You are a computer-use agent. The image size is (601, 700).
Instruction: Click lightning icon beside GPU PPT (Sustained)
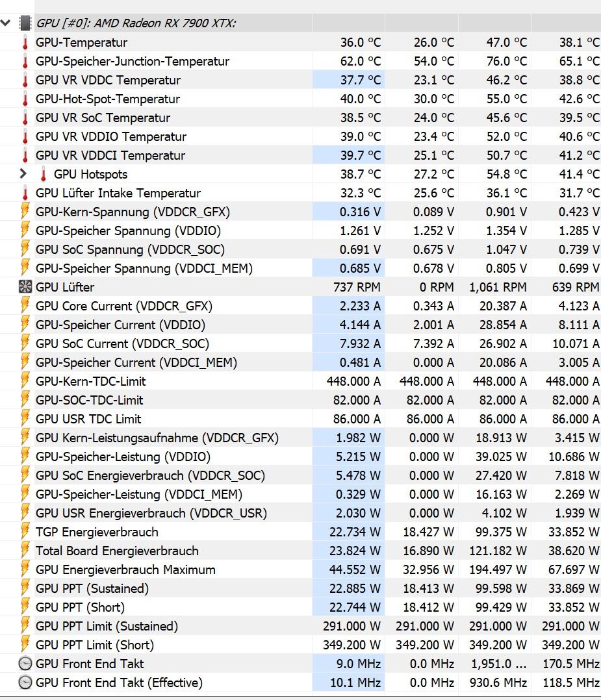pyautogui.click(x=25, y=588)
